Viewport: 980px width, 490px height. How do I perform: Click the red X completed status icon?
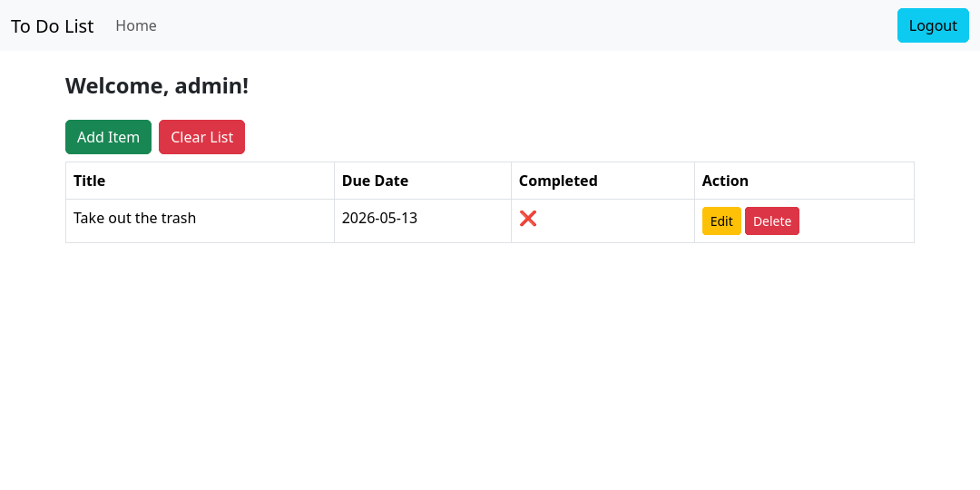(527, 218)
